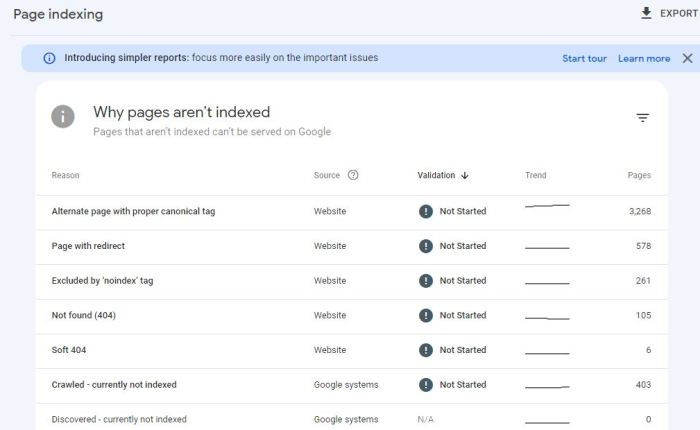Click the banner info icon
Screen dimensions: 700x430
click(49, 58)
